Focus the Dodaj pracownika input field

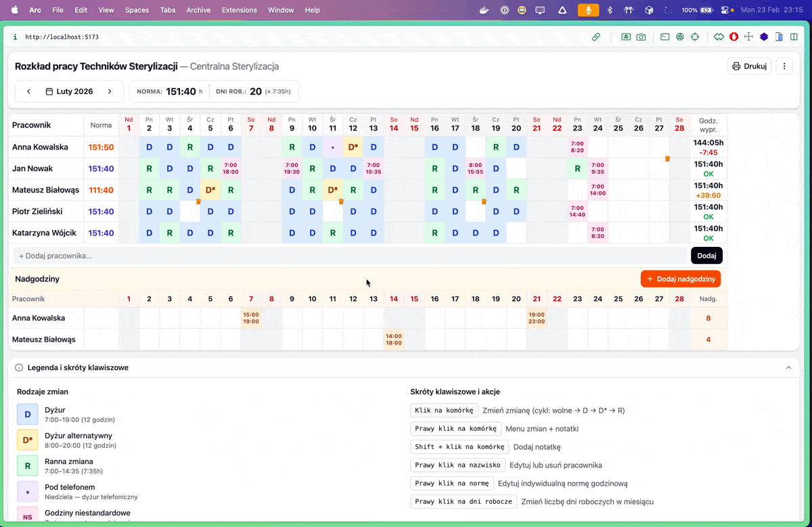(x=349, y=256)
